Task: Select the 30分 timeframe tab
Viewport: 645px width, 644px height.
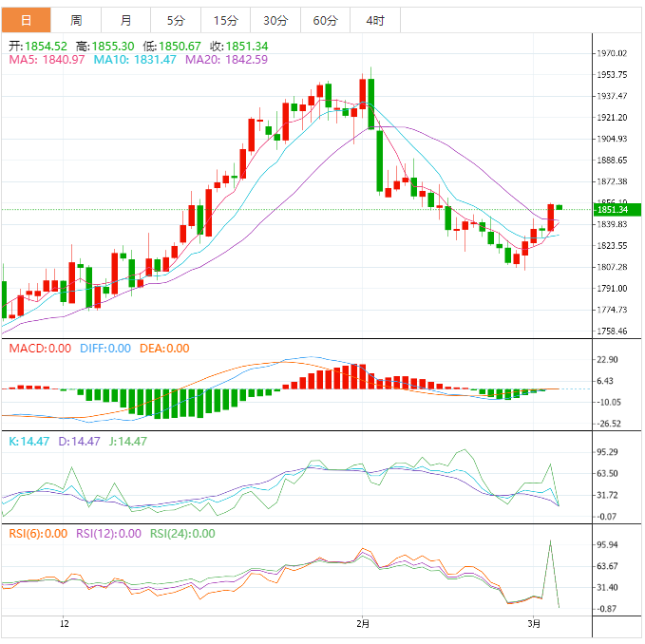Action: click(x=275, y=20)
